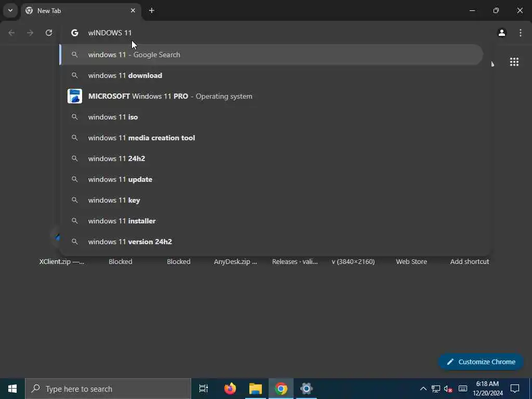The height and width of the screenshot is (399, 532).
Task: Select suggestion windows 11 installer
Action: pos(271,221)
